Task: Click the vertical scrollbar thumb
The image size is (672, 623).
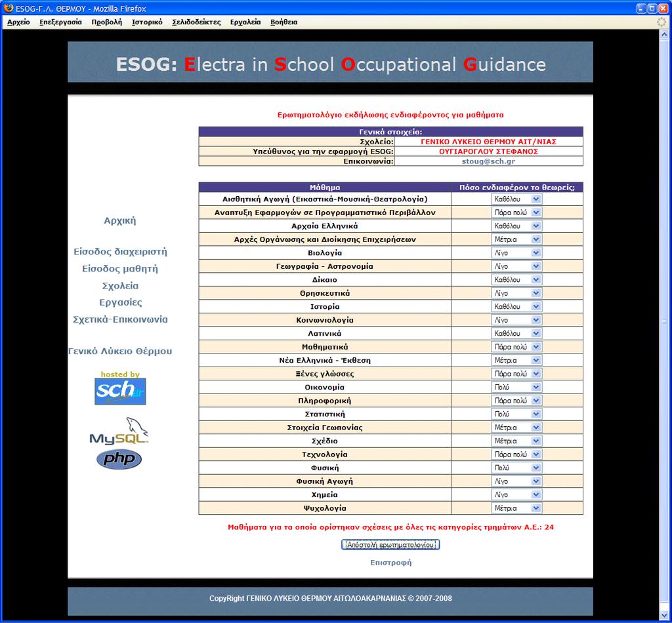Action: (x=664, y=321)
